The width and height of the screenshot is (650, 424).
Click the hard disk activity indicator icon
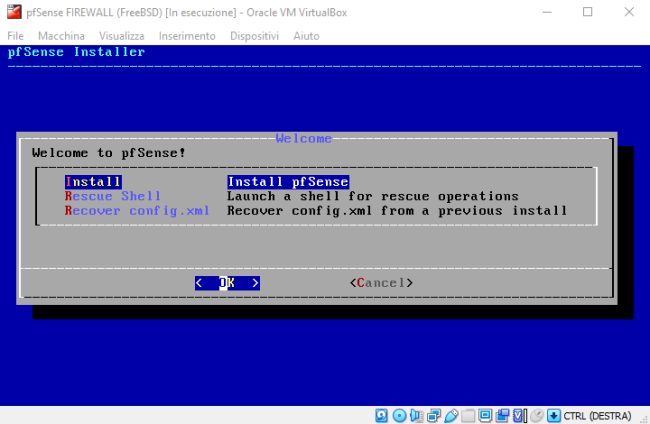381,415
